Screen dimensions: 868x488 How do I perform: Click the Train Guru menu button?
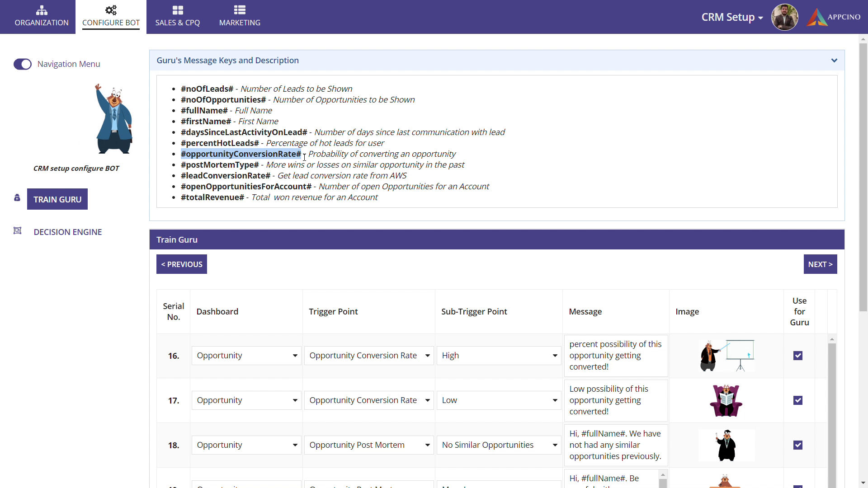click(x=57, y=199)
